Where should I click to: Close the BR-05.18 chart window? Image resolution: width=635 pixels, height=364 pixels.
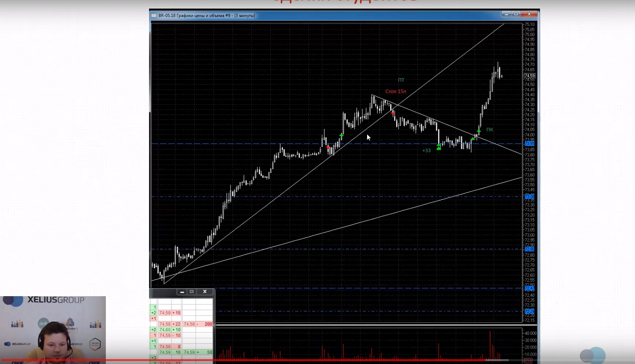(x=529, y=14)
